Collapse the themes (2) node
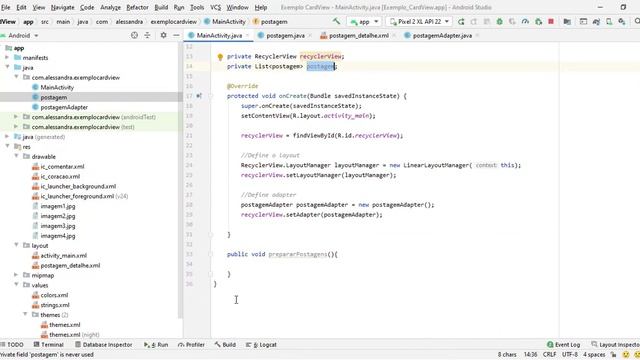640x360 pixels. [25, 315]
